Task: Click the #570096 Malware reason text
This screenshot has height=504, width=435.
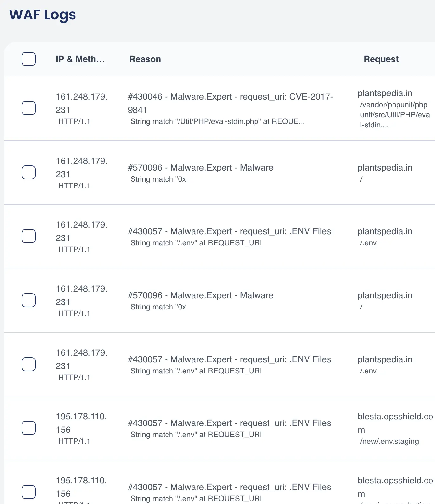Action: 201,167
